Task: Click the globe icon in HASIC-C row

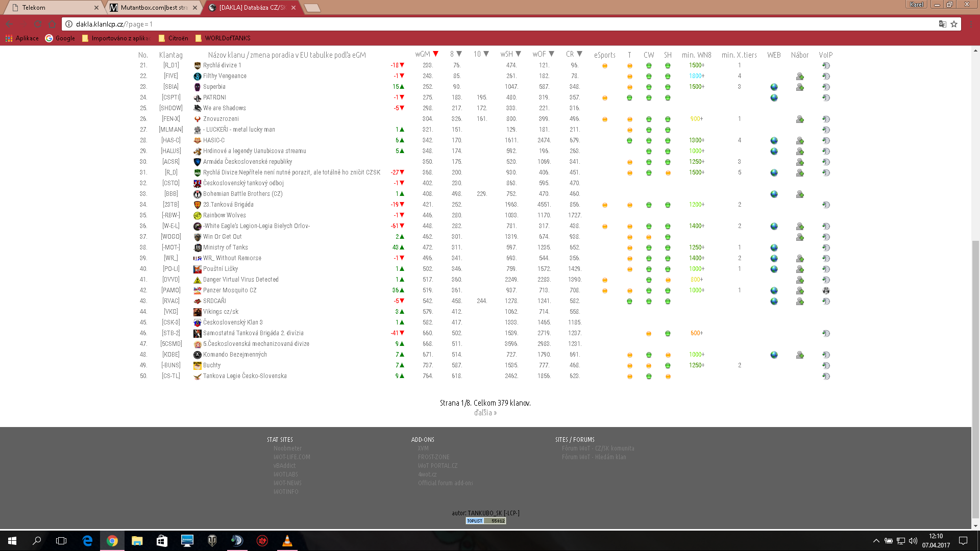Action: coord(774,140)
